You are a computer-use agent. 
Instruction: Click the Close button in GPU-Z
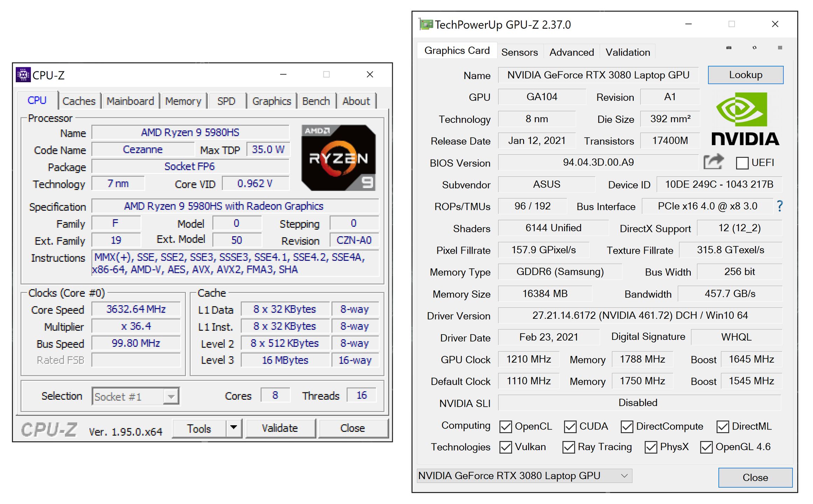pos(755,477)
